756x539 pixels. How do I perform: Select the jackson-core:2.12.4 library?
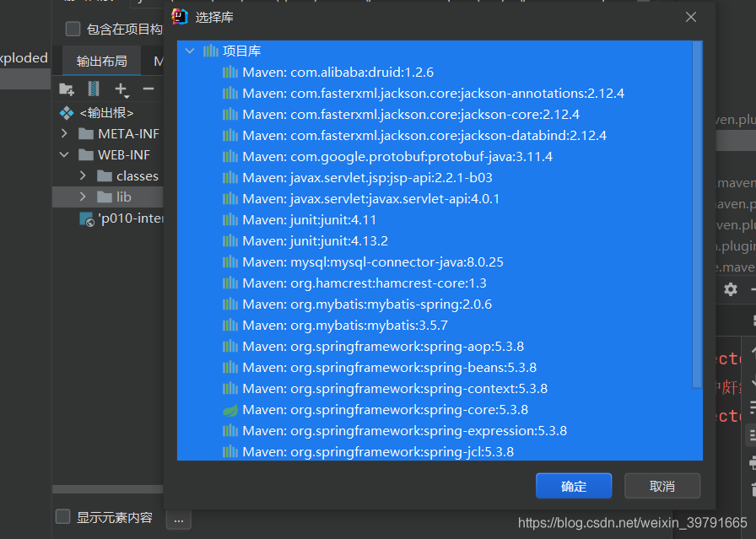point(411,115)
